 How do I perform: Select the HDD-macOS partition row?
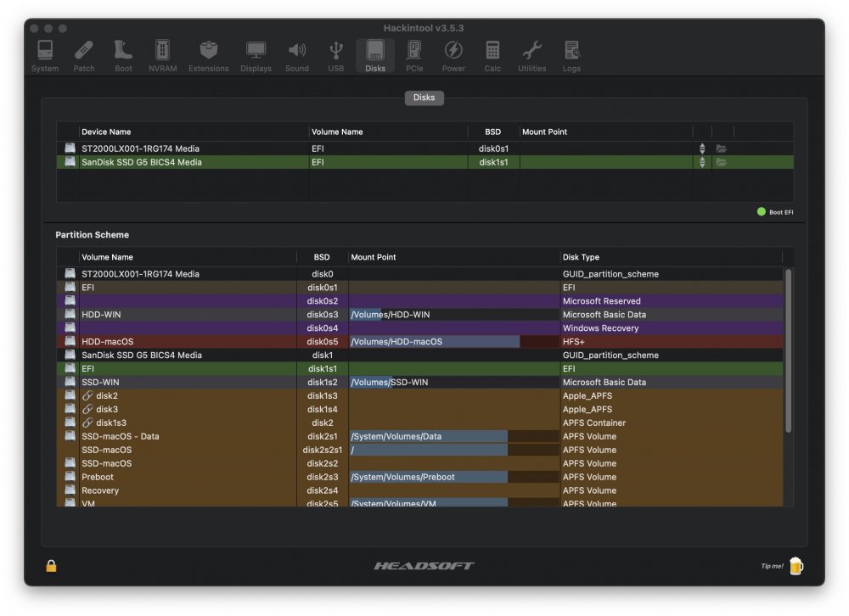click(x=419, y=342)
